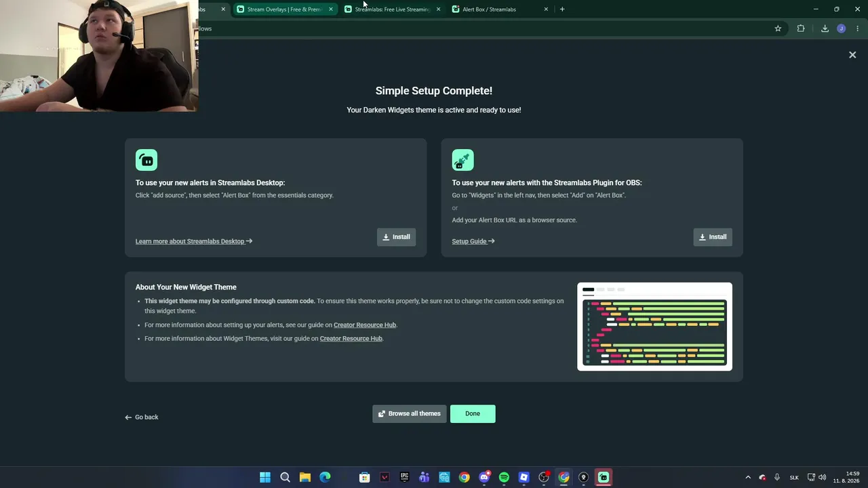Open the browser extensions menu
The width and height of the screenshot is (868, 488).
pos(801,28)
